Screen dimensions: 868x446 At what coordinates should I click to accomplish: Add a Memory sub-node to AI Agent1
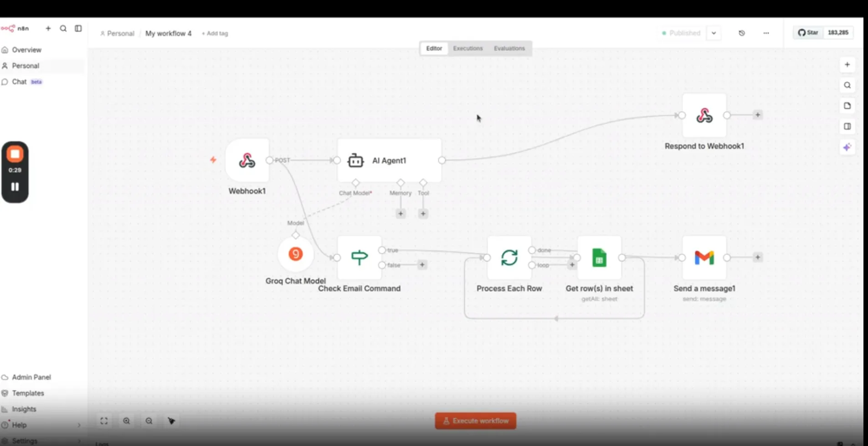click(x=401, y=214)
